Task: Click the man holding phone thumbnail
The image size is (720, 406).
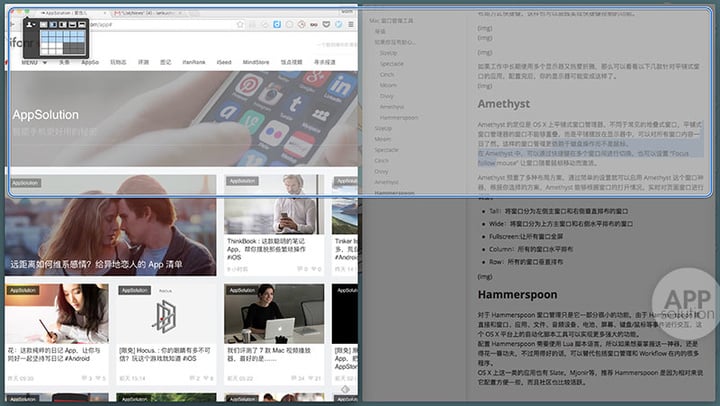Action: tap(274, 204)
